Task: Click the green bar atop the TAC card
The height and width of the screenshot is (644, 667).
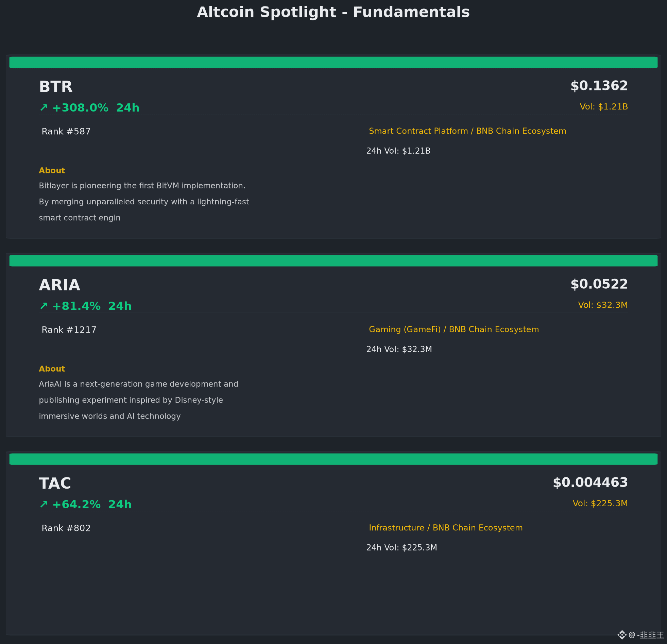Action: (x=333, y=459)
